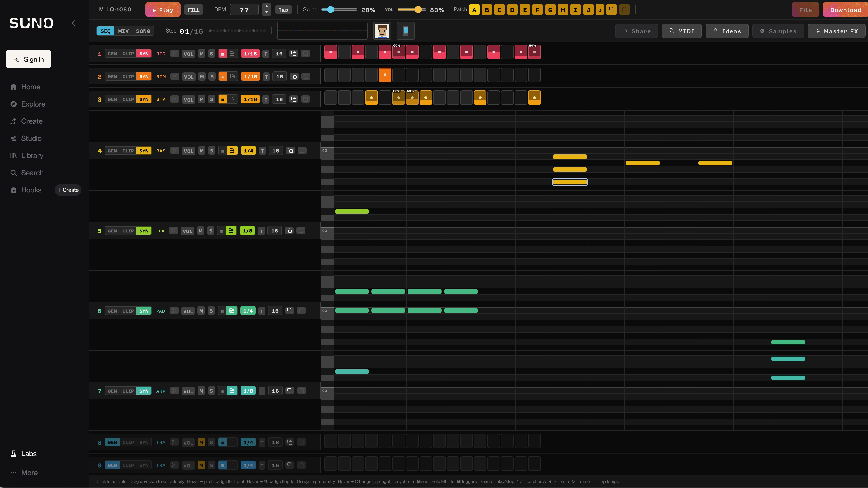Switch track 4 BAS to step-grid view
This screenshot has height=488, width=868.
pos(222,151)
